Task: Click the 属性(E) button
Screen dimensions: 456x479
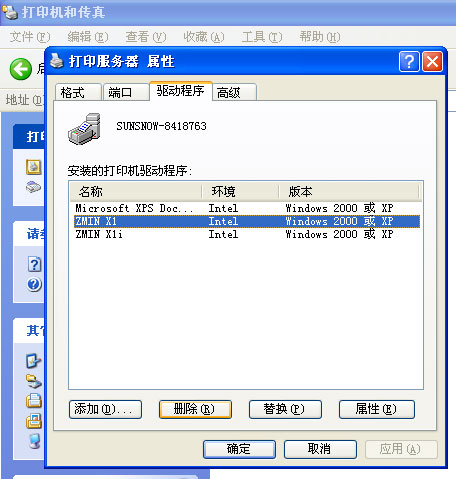Action: click(x=377, y=409)
